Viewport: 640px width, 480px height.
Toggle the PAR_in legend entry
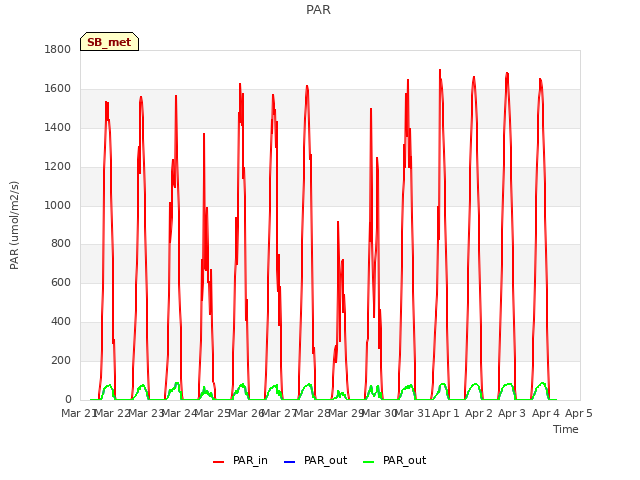tap(240, 460)
